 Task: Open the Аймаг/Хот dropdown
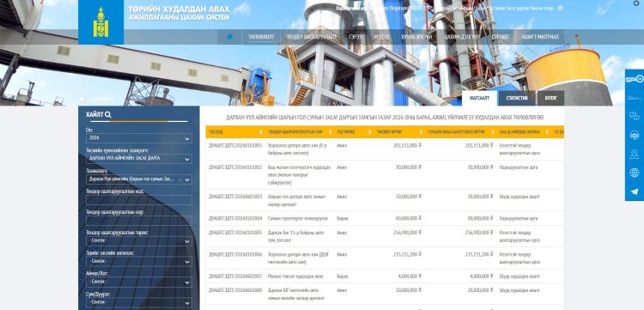pyautogui.click(x=139, y=283)
